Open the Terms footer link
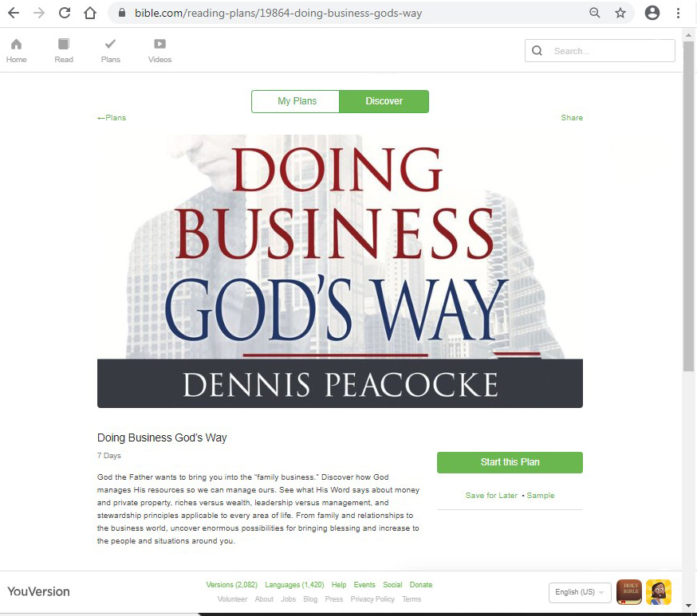 [412, 599]
